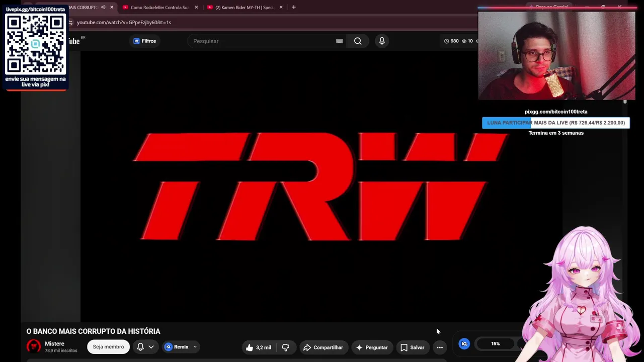Close the Kamen Rider MY-TH tab
Image resolution: width=644 pixels, height=362 pixels.
(x=281, y=7)
